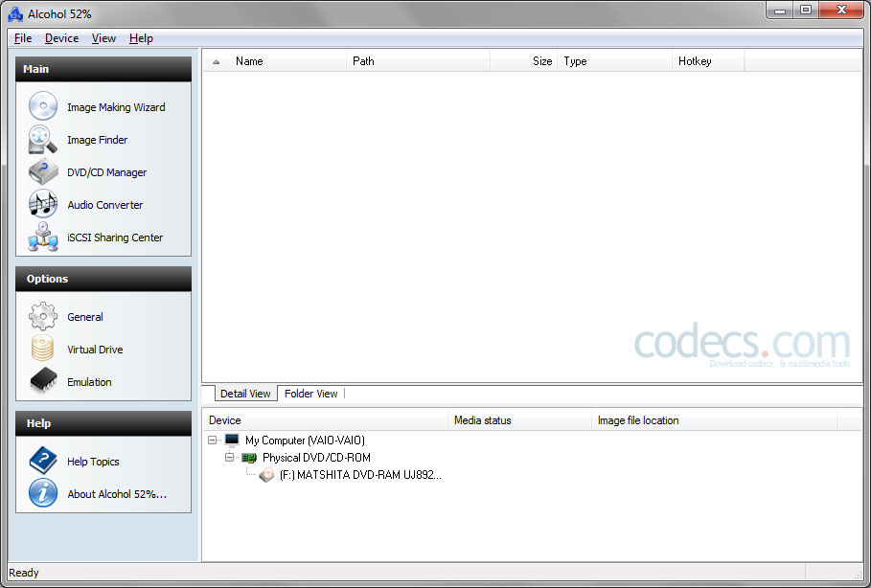
Task: Click the Emulation chip icon
Action: pyautogui.click(x=43, y=381)
